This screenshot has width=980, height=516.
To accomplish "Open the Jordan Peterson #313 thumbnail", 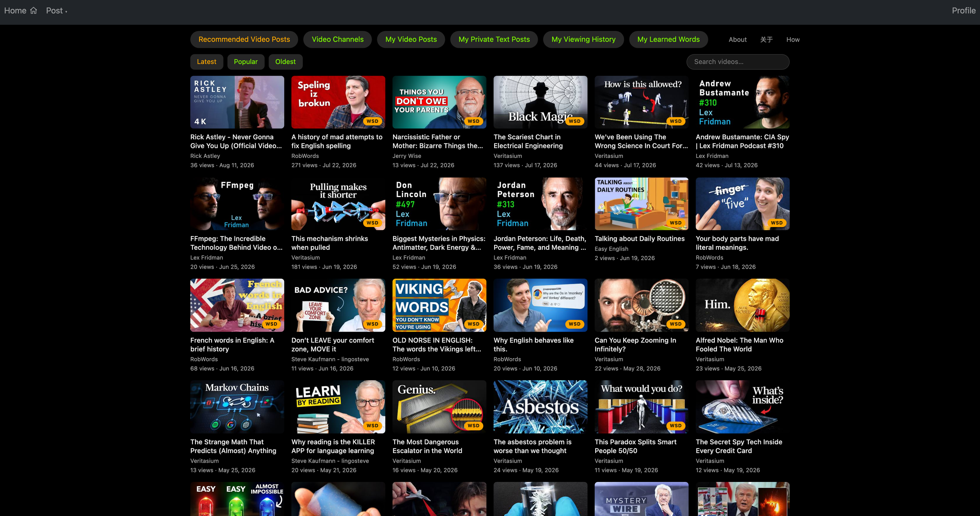I will tap(540, 204).
